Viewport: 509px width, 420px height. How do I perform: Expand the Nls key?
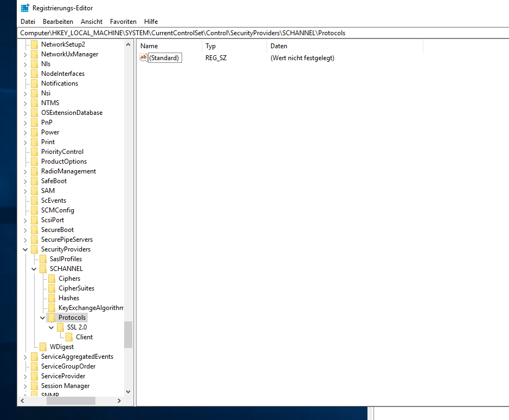(x=25, y=64)
